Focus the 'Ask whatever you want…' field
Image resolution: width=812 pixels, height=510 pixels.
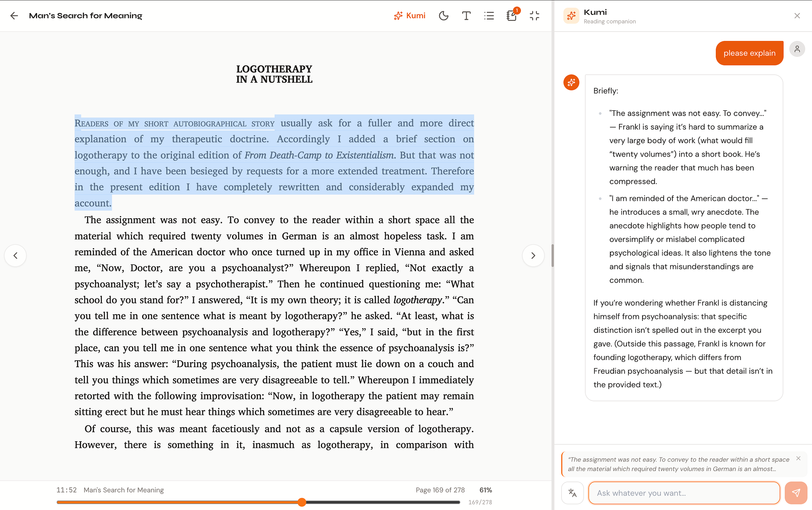click(x=684, y=493)
